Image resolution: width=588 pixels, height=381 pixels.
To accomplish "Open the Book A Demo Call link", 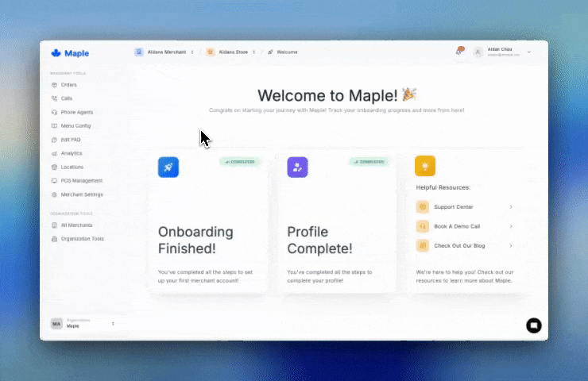I will [457, 226].
